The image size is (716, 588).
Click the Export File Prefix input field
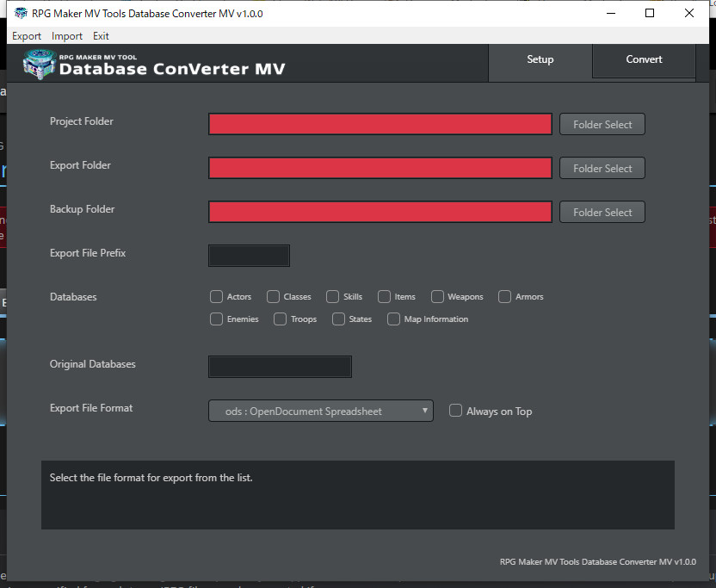249,255
